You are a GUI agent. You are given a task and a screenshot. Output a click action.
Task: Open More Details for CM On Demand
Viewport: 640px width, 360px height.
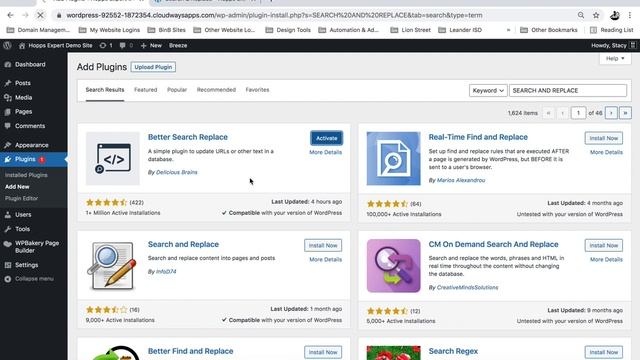[606, 260]
